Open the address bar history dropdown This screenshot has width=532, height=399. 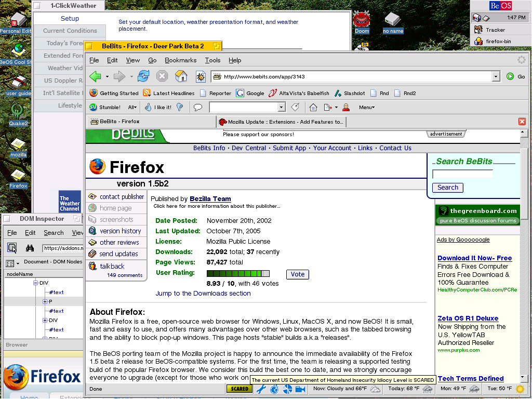pos(496,77)
